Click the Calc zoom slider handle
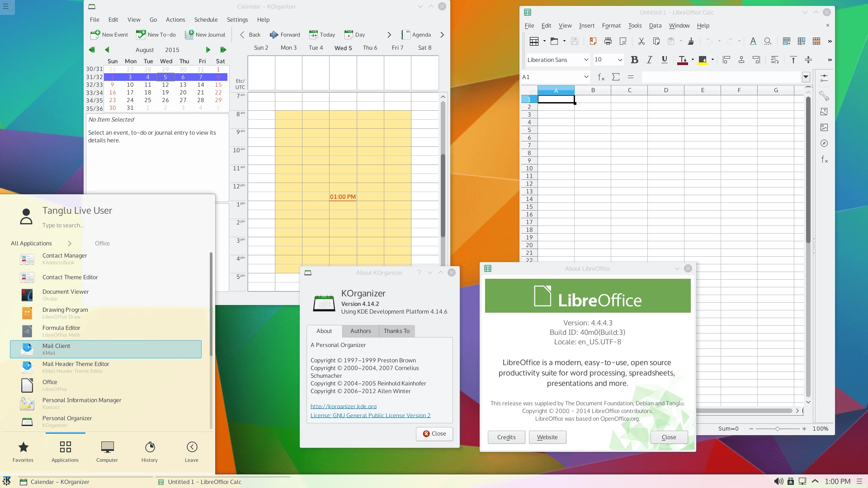Screen dimensions: 868x488 click(778, 429)
